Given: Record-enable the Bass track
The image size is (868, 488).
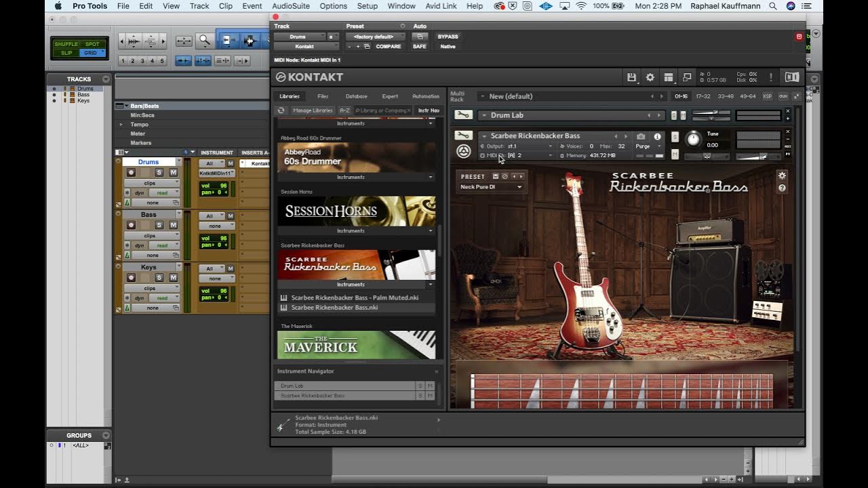Looking at the screenshot, I should 130,226.
